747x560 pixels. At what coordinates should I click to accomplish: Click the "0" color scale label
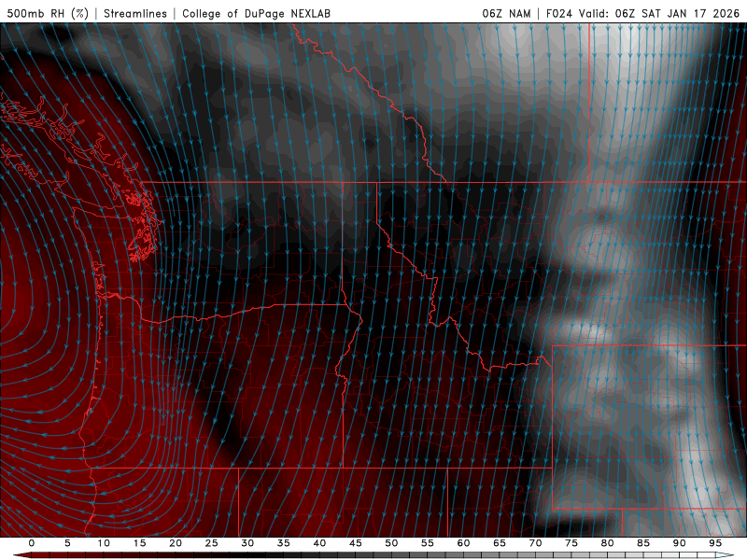point(32,543)
